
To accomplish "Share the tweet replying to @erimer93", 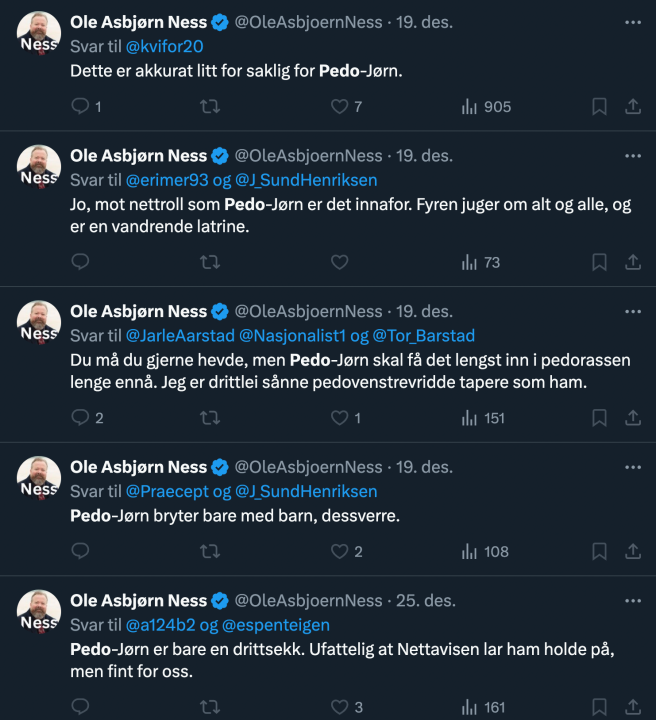I will click(x=633, y=263).
